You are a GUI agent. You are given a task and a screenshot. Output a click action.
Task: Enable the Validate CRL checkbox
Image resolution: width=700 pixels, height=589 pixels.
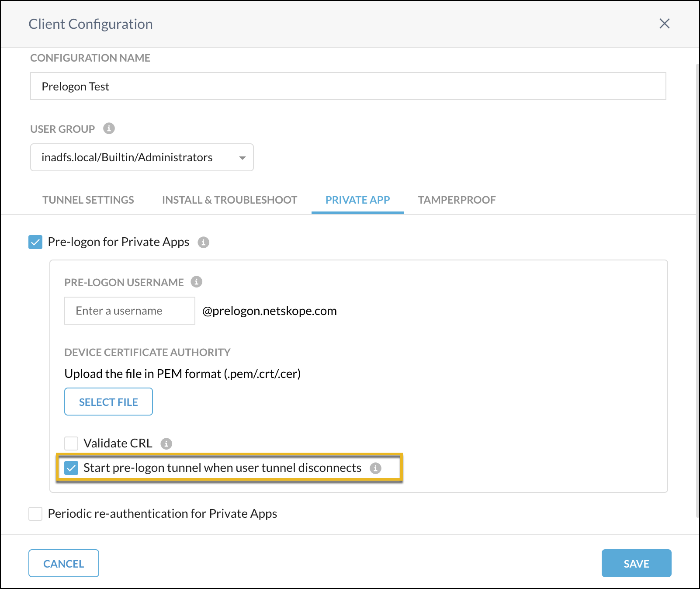tap(71, 443)
